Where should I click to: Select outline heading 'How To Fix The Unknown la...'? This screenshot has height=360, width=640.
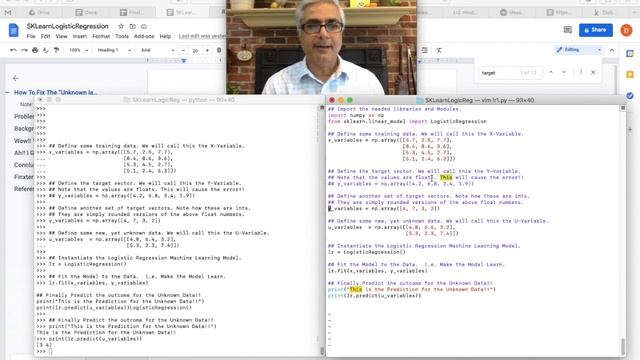pyautogui.click(x=56, y=92)
